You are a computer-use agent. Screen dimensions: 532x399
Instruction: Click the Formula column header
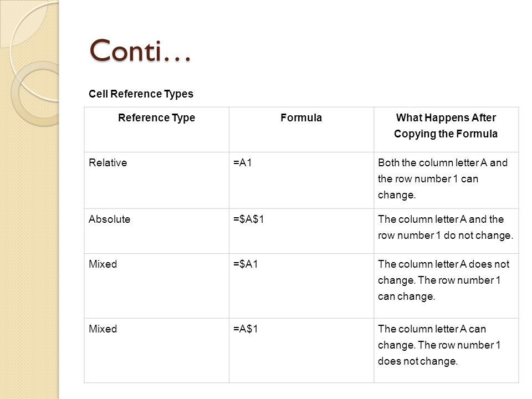(301, 117)
